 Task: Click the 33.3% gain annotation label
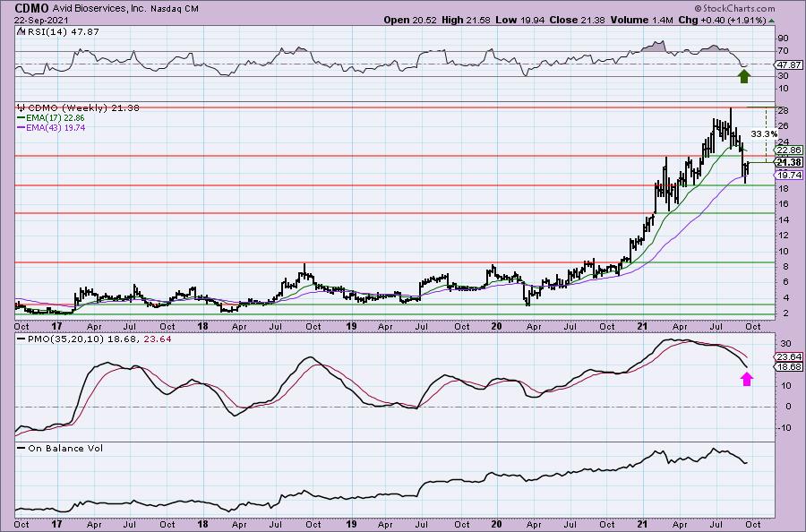765,133
